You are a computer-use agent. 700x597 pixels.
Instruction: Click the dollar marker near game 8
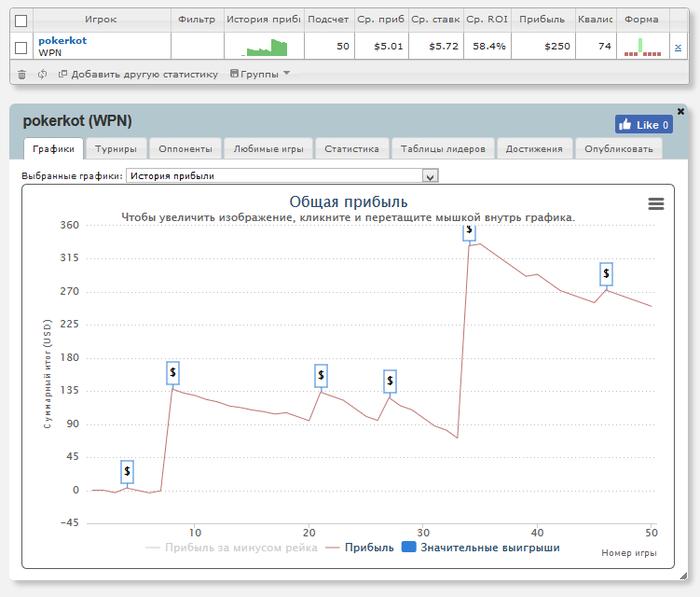[173, 372]
